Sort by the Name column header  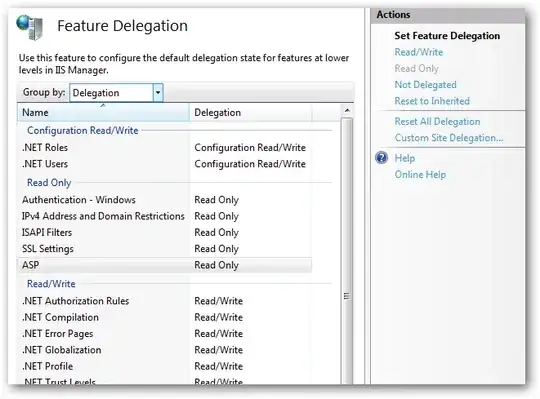tap(103, 113)
